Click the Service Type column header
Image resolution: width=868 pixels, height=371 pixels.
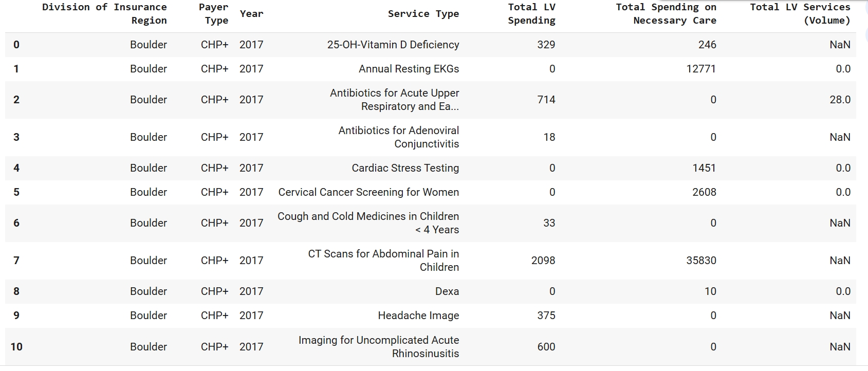coord(423,14)
